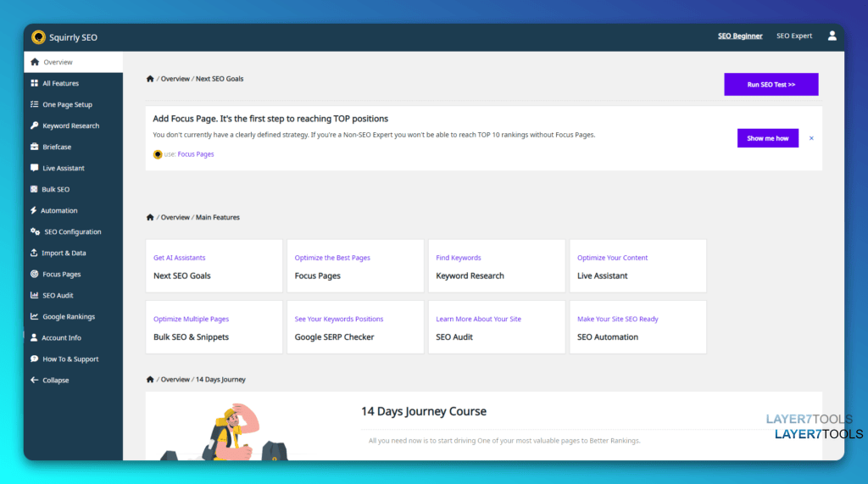This screenshot has height=484, width=868.
Task: Click Overview in Main Features breadcrumb
Action: tap(175, 217)
